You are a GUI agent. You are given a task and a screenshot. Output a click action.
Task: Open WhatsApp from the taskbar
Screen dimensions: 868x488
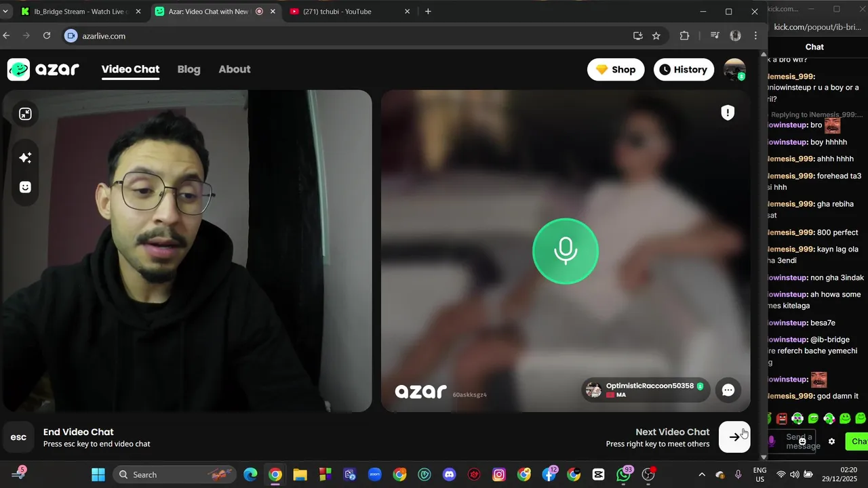tap(624, 474)
